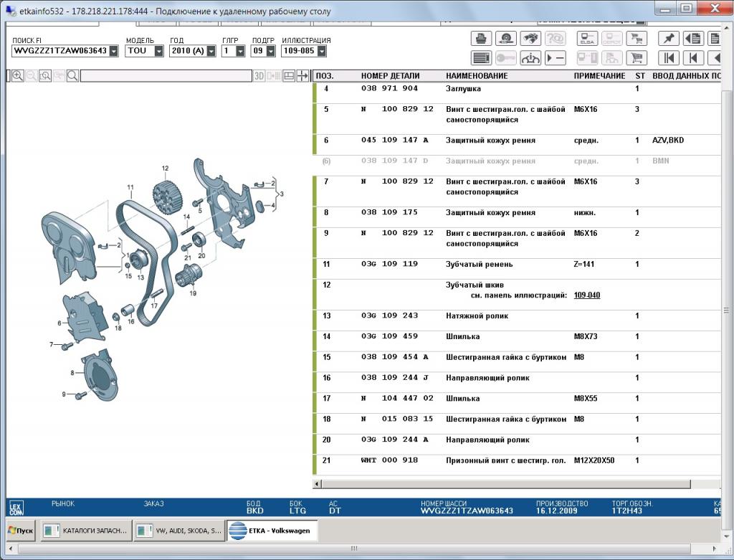Click the lower cover label 8 in illustration
The image size is (734, 560).
[x=72, y=373]
